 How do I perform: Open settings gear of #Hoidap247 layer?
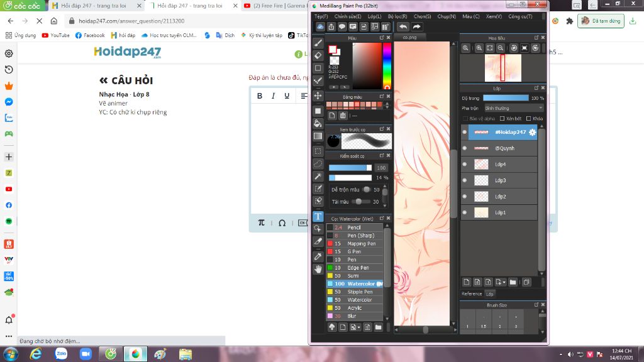532,132
